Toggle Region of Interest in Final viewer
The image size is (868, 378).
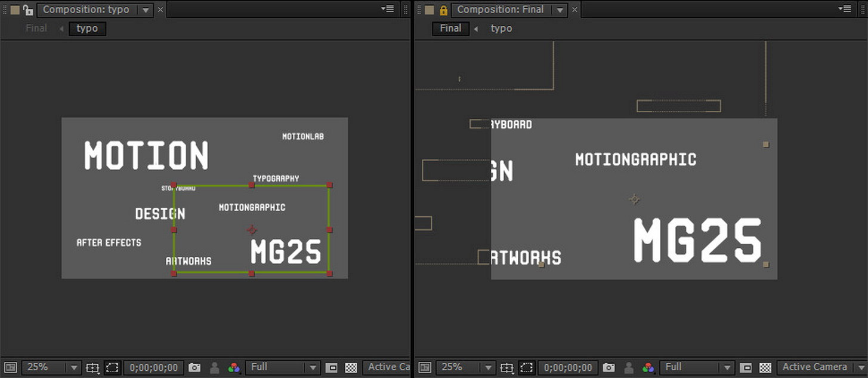coord(746,368)
